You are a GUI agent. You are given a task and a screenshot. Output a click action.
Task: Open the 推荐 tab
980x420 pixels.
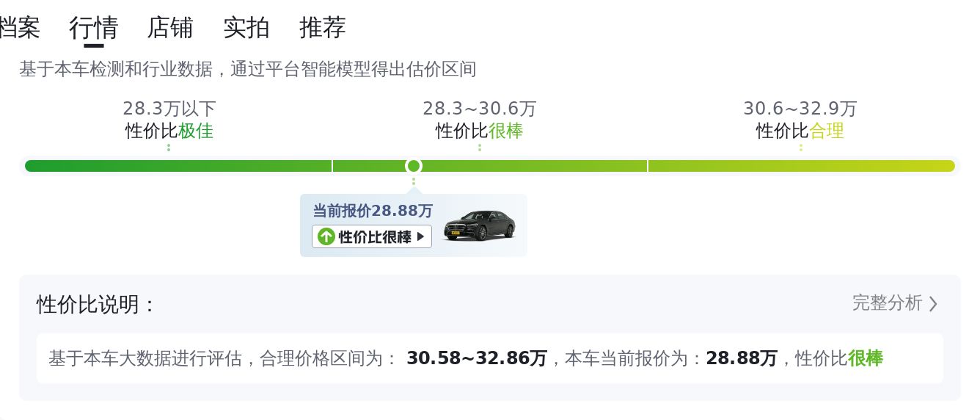(x=323, y=28)
